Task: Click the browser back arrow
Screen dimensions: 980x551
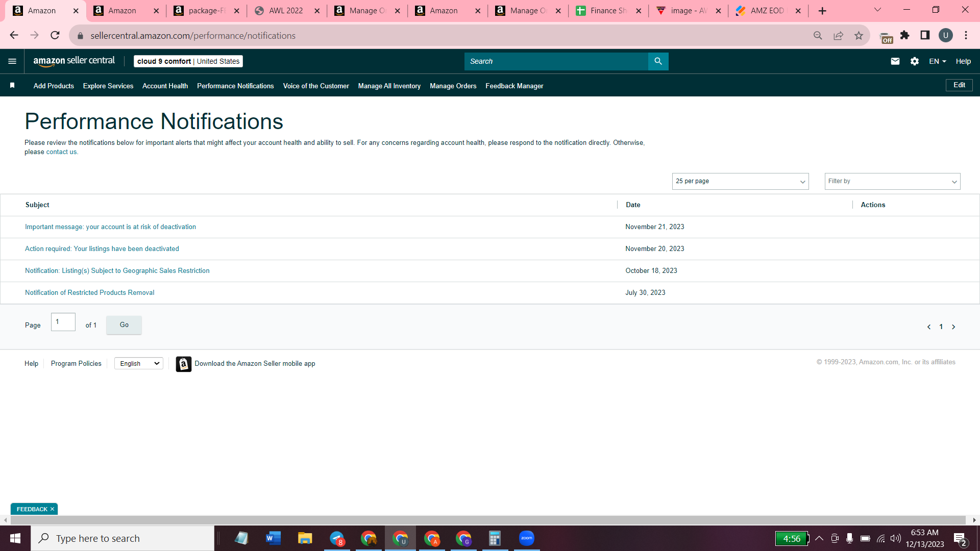Action: tap(14, 35)
